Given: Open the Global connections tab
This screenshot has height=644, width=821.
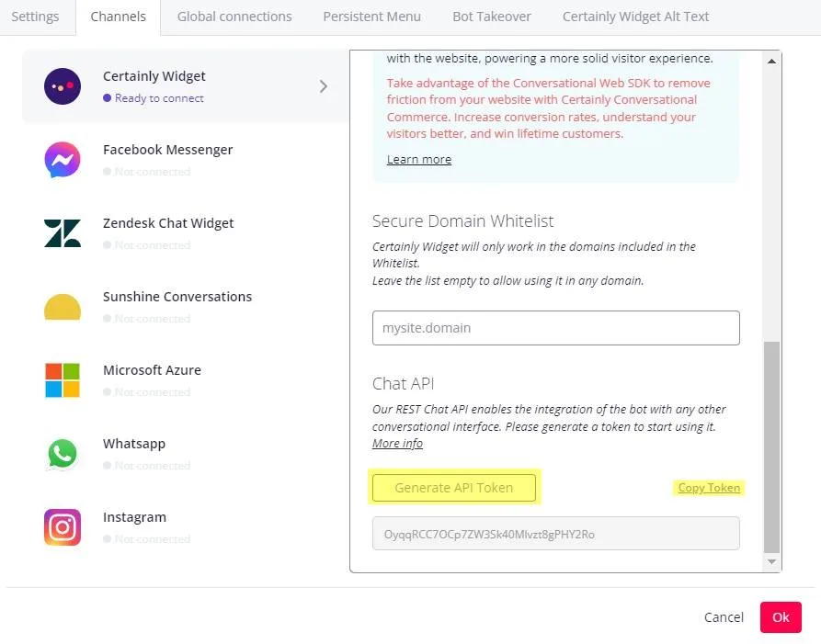Looking at the screenshot, I should point(234,17).
